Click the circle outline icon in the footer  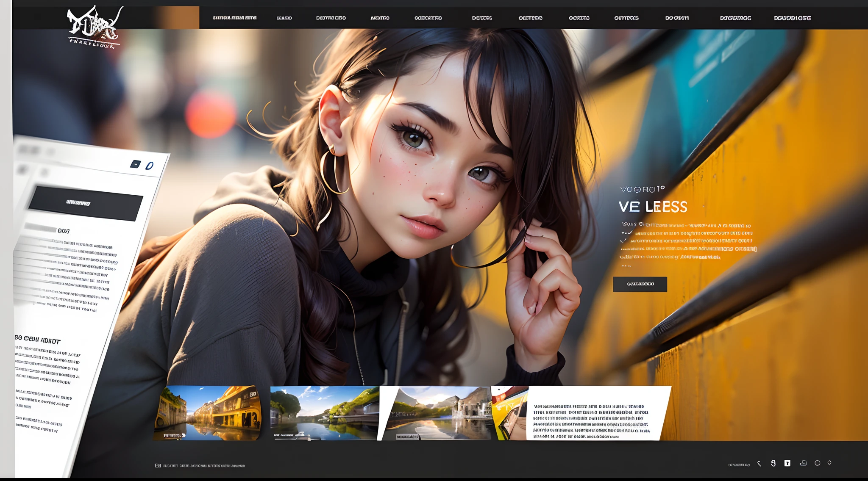point(817,463)
